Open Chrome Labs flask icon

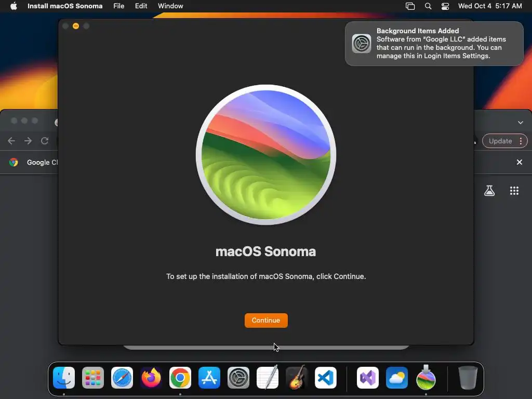point(489,191)
